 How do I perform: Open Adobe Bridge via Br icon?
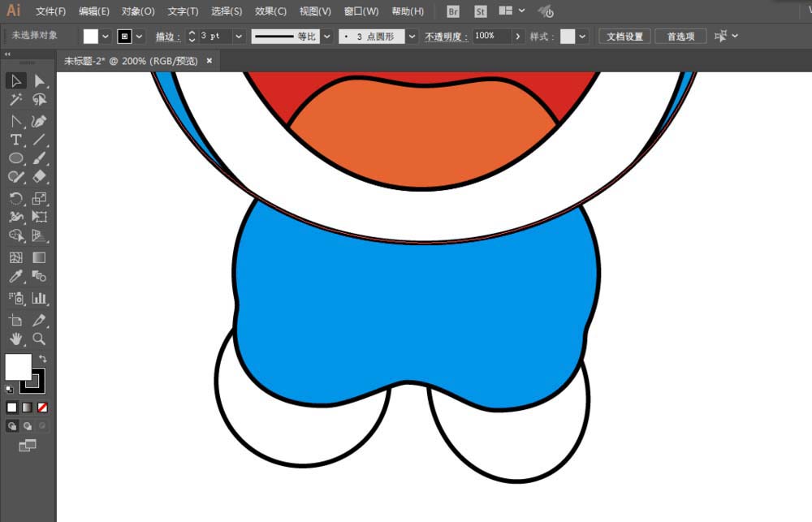(x=452, y=11)
